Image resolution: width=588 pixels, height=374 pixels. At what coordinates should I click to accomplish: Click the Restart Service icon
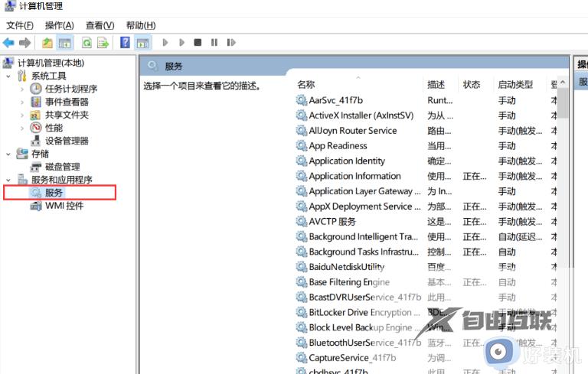[x=231, y=42]
